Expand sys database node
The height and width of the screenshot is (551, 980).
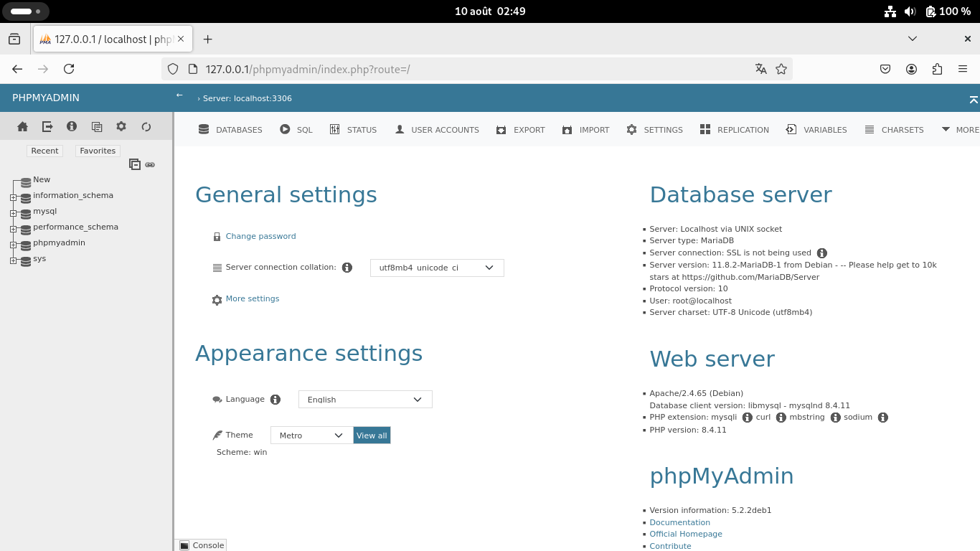tap(13, 260)
